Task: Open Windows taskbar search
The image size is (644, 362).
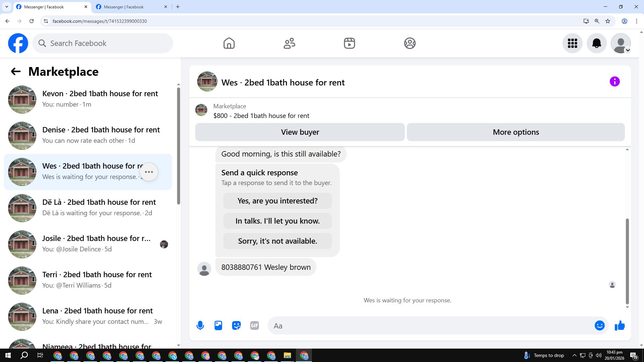Action: (x=24, y=355)
